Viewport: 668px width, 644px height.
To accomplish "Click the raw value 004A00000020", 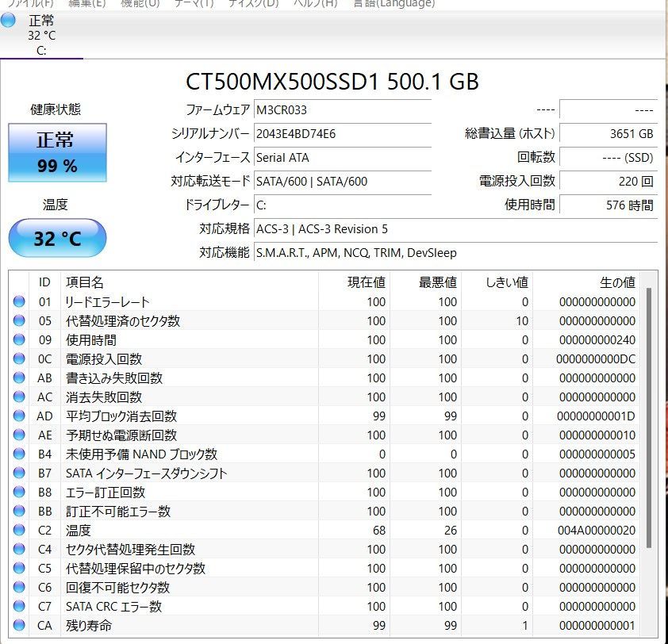I will pos(597,531).
